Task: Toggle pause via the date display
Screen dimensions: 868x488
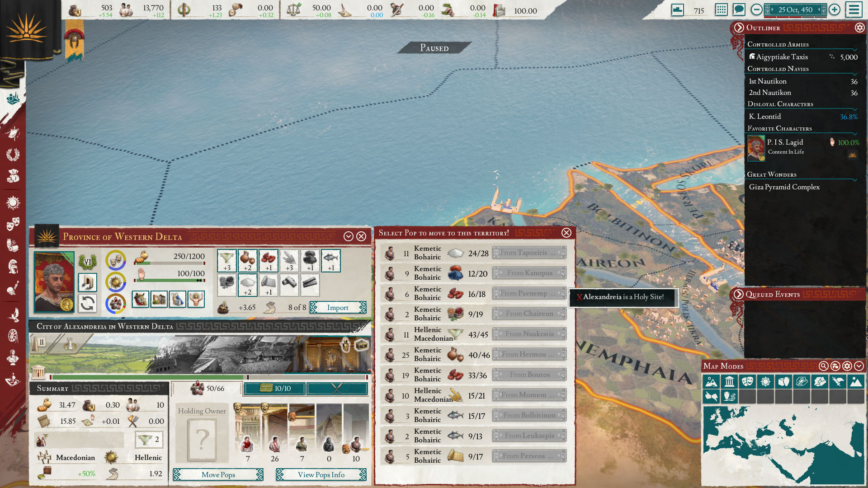Action: [x=795, y=9]
